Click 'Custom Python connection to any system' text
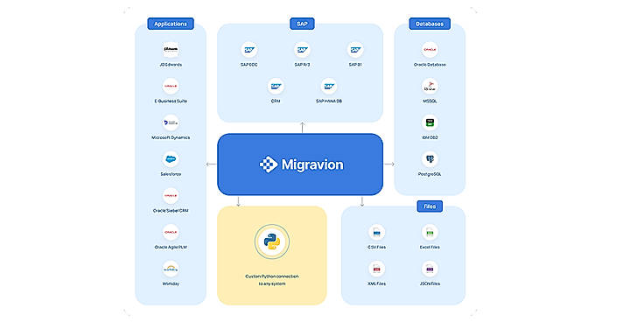Screen dimensions: 644x322 271,280
